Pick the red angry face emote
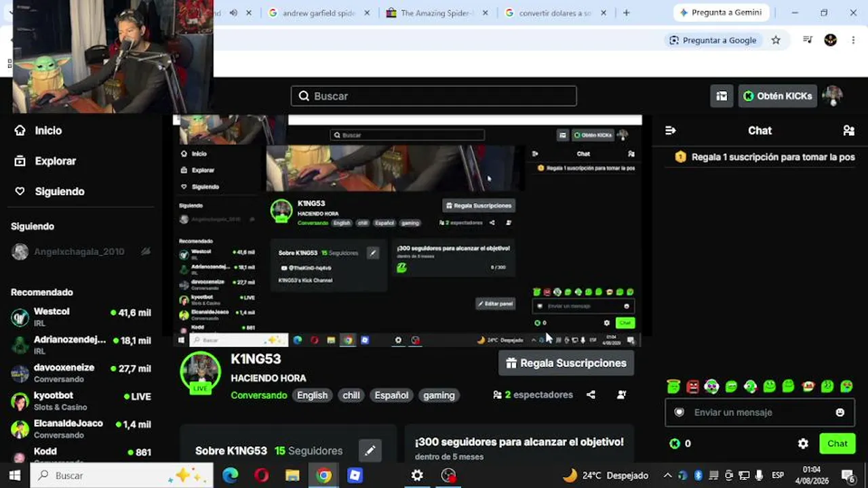868x488 pixels. click(692, 386)
